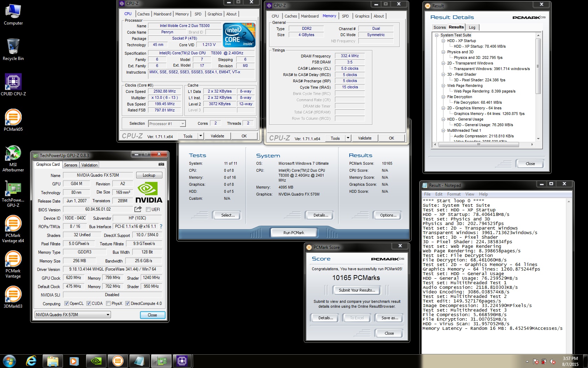Open the Processor #1 selection dropdown
The height and width of the screenshot is (368, 588).
tap(167, 124)
